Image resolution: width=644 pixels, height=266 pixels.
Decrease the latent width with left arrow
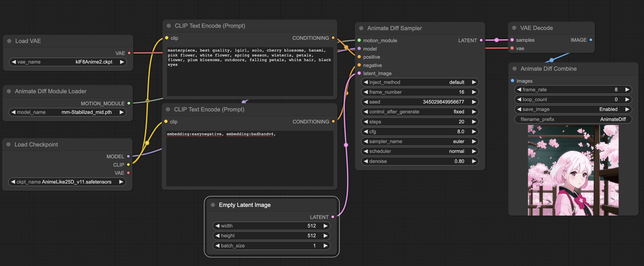point(217,226)
